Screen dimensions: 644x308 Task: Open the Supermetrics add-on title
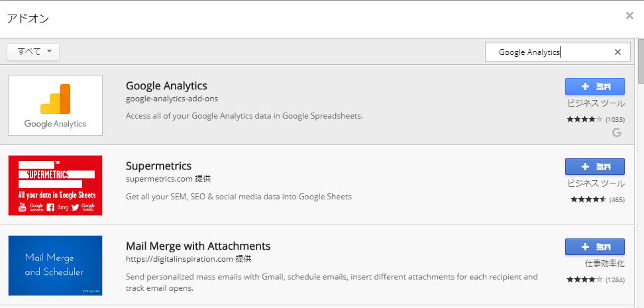point(158,166)
